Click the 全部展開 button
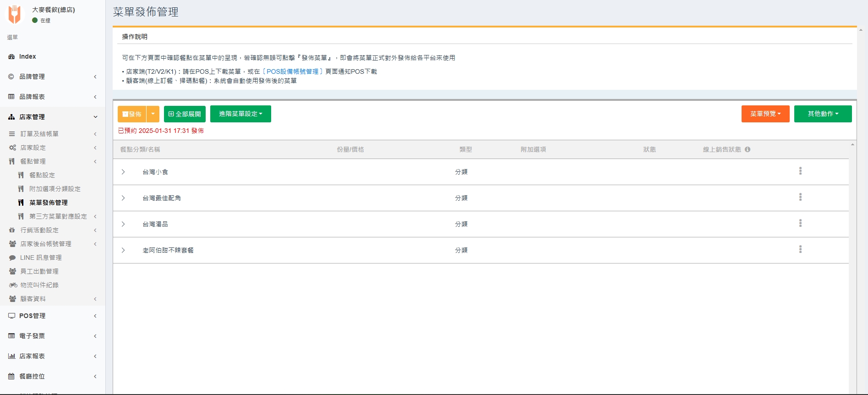The image size is (868, 395). pyautogui.click(x=185, y=114)
